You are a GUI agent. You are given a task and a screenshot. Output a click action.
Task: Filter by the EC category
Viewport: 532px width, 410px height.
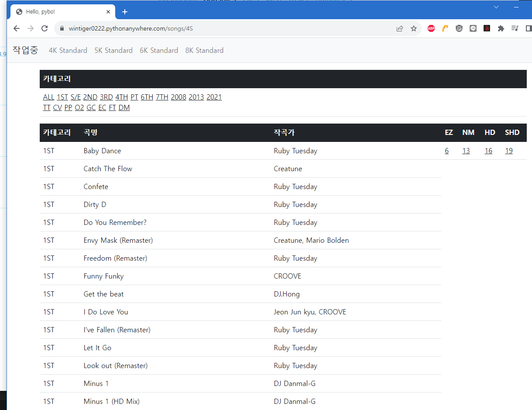coord(103,107)
